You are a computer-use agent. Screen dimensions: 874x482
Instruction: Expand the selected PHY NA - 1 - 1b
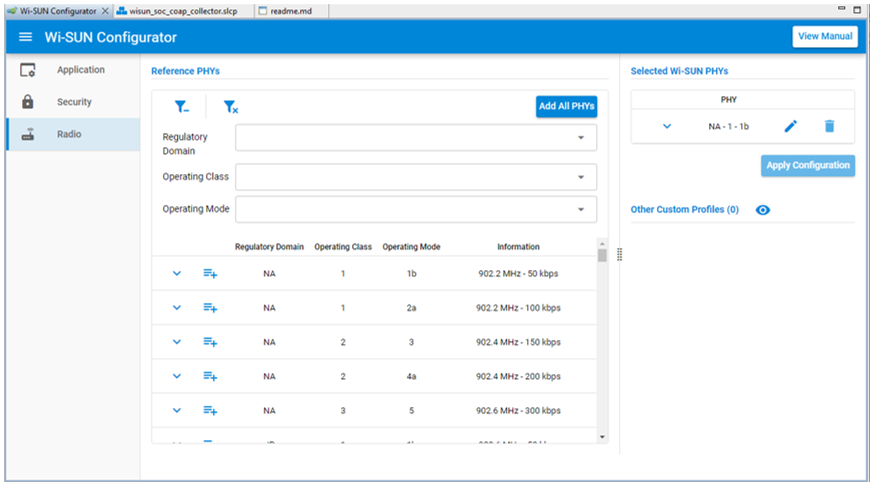pyautogui.click(x=667, y=126)
